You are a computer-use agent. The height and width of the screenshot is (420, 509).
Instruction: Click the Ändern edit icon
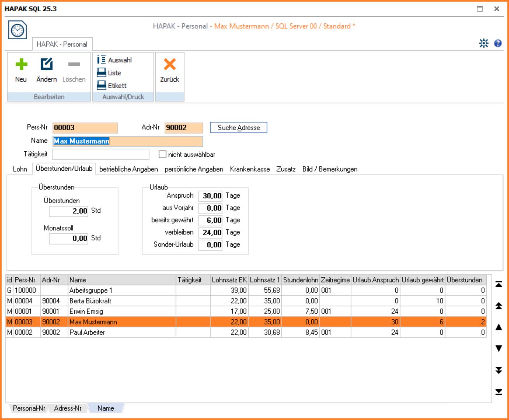[x=47, y=65]
